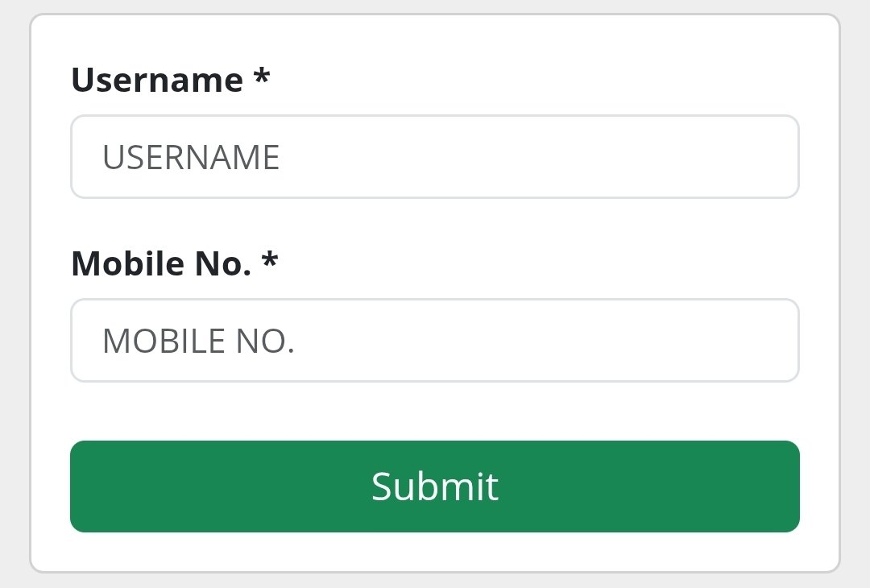Click the word Submit on the button

pyautogui.click(x=435, y=487)
